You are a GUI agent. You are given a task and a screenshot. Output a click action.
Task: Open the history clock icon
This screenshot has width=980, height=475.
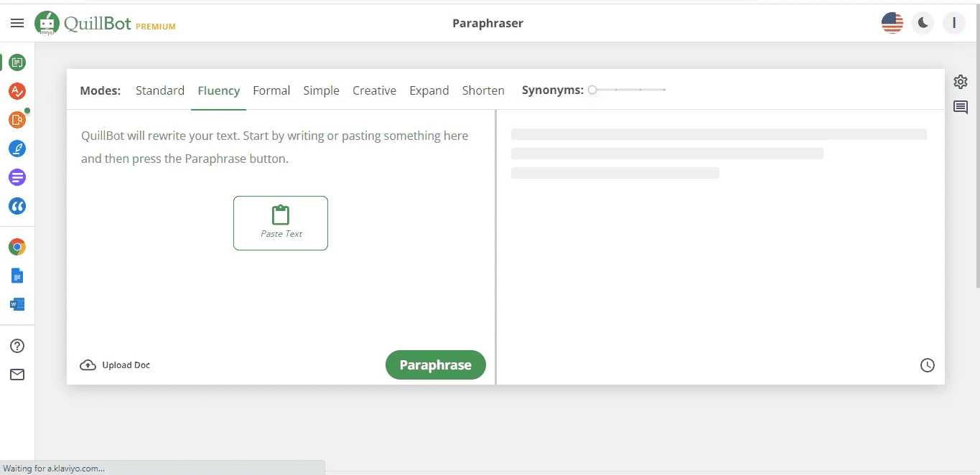click(928, 365)
